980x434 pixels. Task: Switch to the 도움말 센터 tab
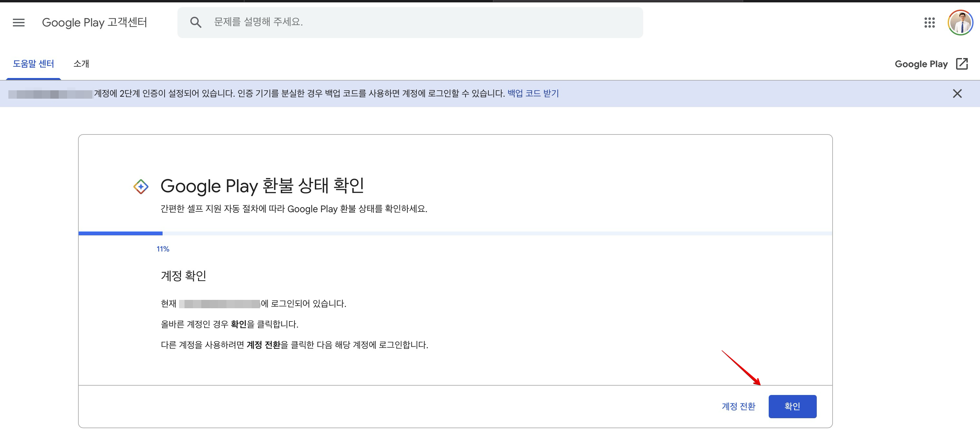(x=34, y=64)
